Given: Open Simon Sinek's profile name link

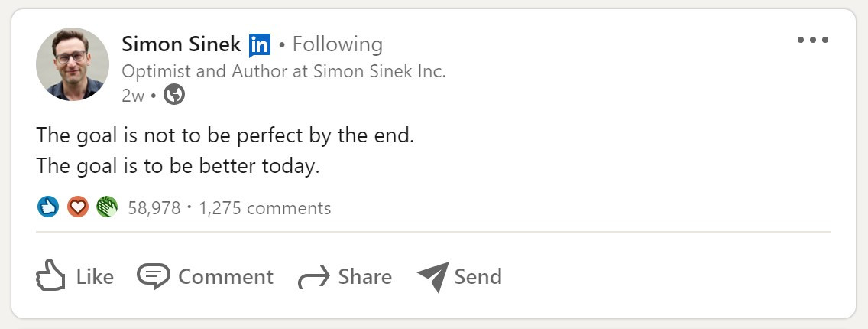Looking at the screenshot, I should pyautogui.click(x=181, y=44).
